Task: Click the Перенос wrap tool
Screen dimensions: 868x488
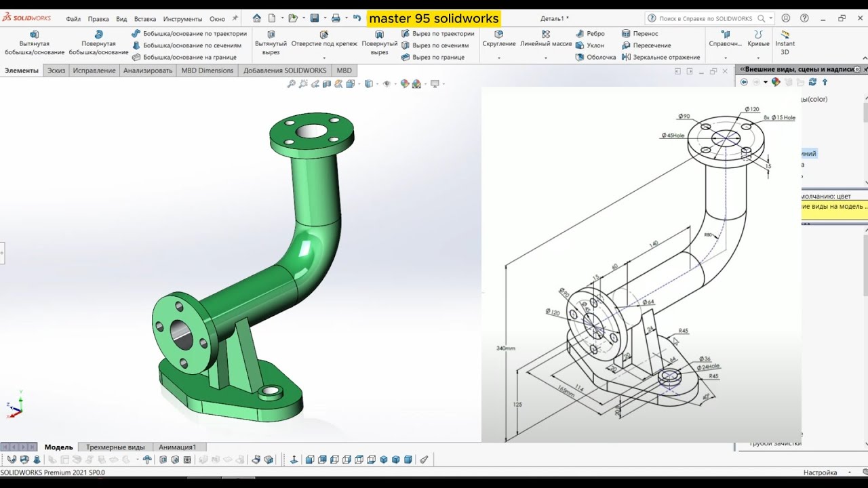Action: (639, 33)
